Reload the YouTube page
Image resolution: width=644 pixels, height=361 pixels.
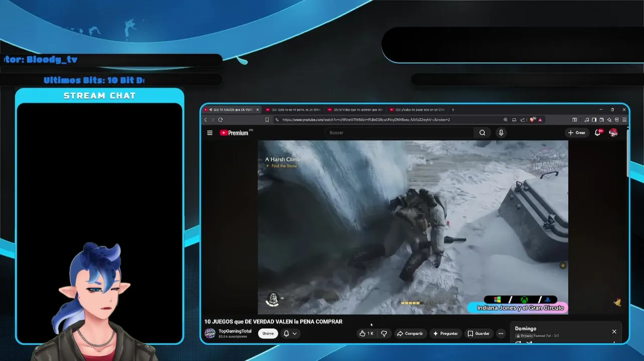(220, 120)
